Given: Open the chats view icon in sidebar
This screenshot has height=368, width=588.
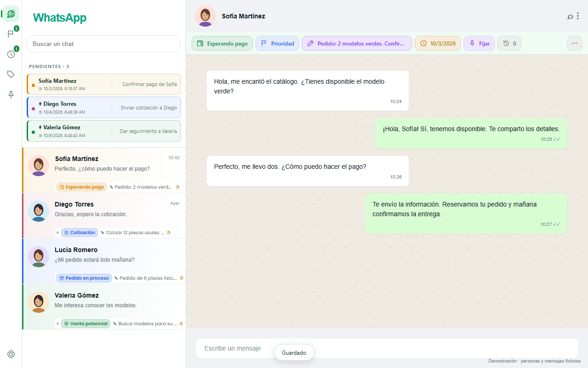Looking at the screenshot, I should 11,14.
